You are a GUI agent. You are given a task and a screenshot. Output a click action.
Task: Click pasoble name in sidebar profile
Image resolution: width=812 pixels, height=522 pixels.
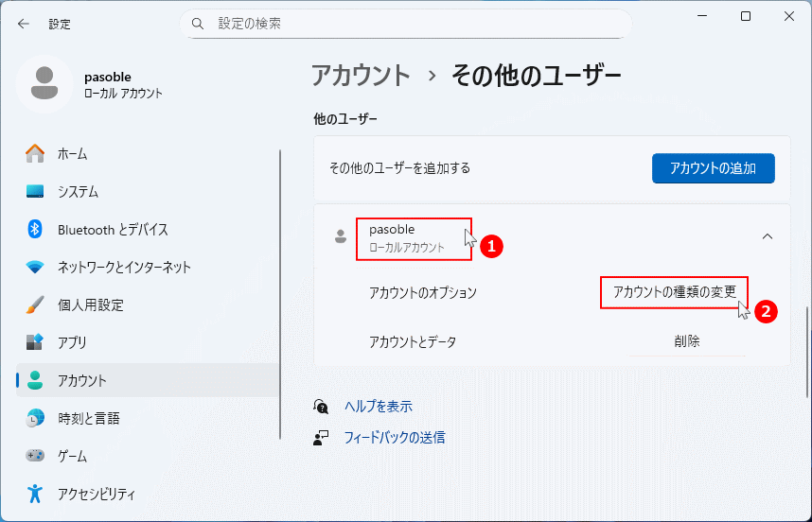point(108,77)
